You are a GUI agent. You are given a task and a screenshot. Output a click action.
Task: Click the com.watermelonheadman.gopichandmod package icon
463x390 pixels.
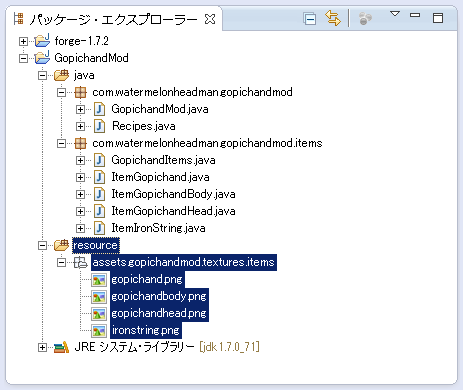[80, 92]
